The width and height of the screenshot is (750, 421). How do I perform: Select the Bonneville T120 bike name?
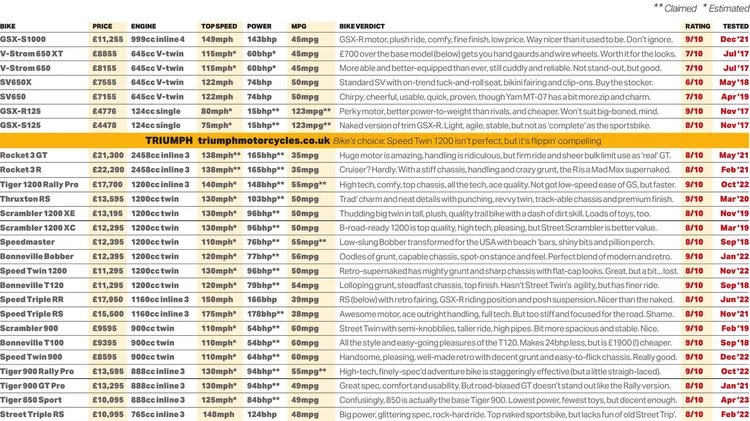(x=32, y=285)
